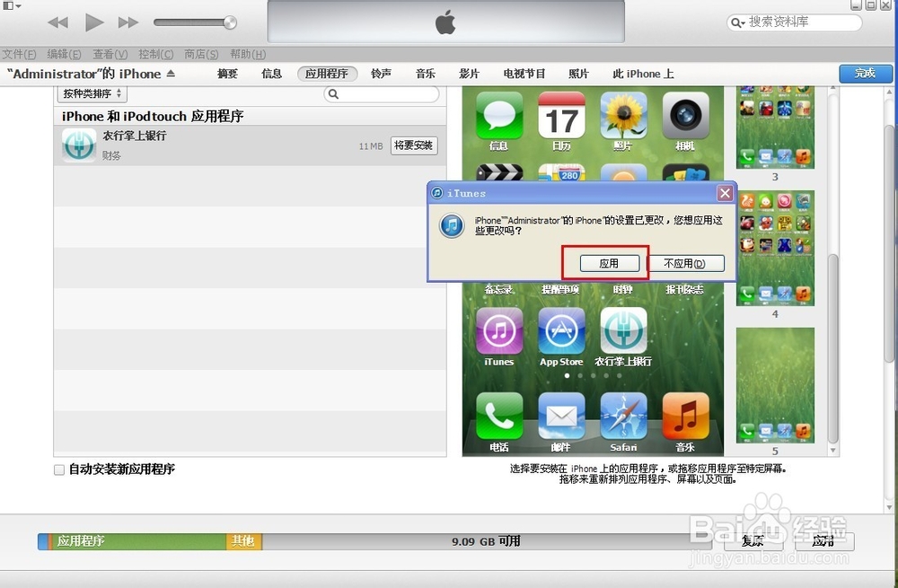
Task: Click the volume slider knob
Action: point(230,22)
